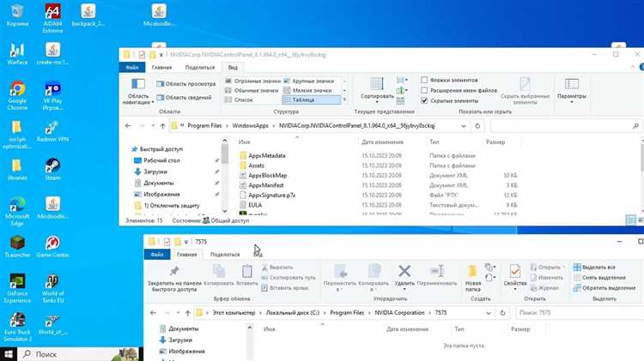Image resolution: width=644 pixels, height=361 pixels.
Task: Select Крупные значки layout option
Action: coord(309,81)
